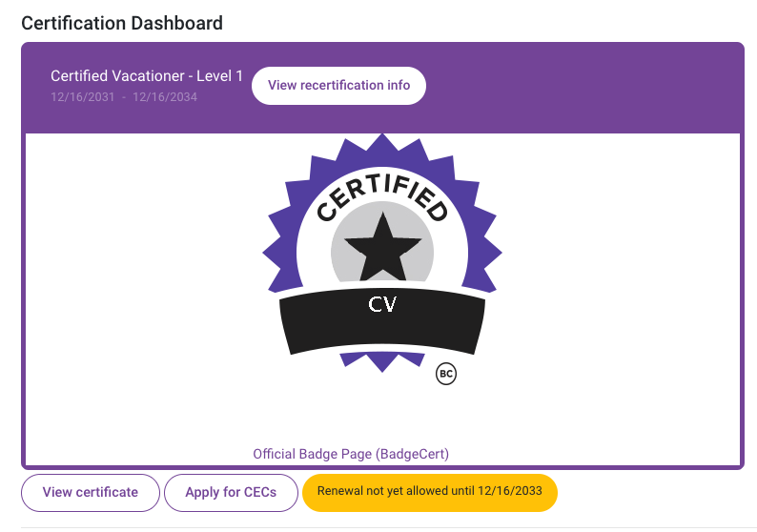This screenshot has height=532, width=757.
Task: Click the Certified Vacationer - Level 1 title
Action: pos(147,76)
